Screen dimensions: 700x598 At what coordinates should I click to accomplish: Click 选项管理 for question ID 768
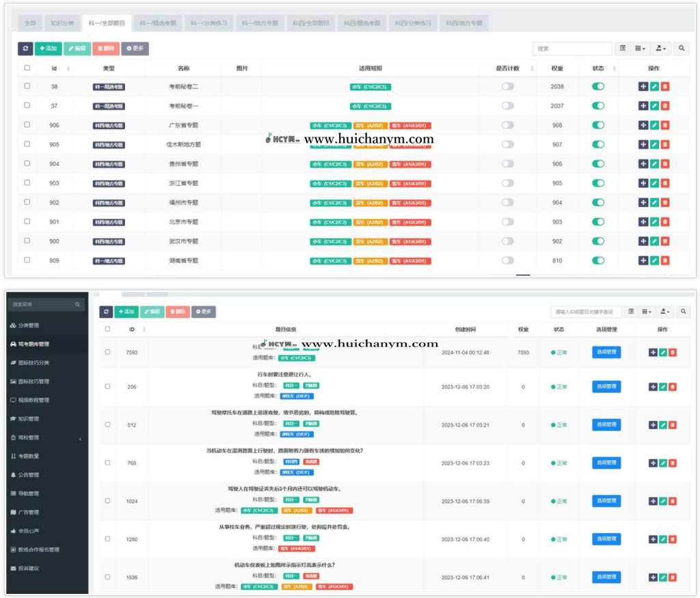coord(606,463)
